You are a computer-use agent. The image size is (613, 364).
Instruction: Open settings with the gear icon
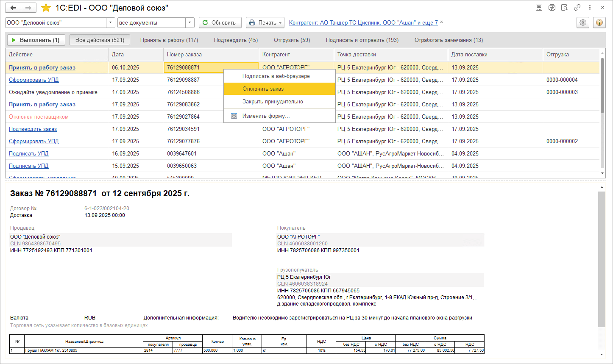[x=583, y=23]
